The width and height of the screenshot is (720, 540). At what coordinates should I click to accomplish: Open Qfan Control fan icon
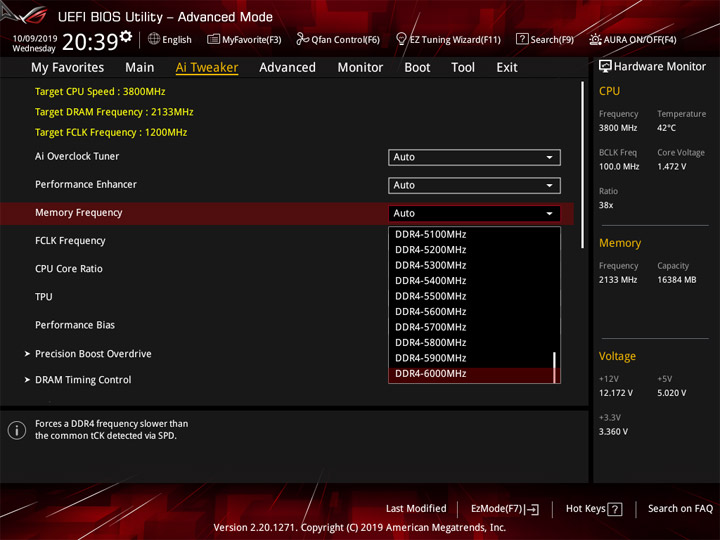click(302, 39)
